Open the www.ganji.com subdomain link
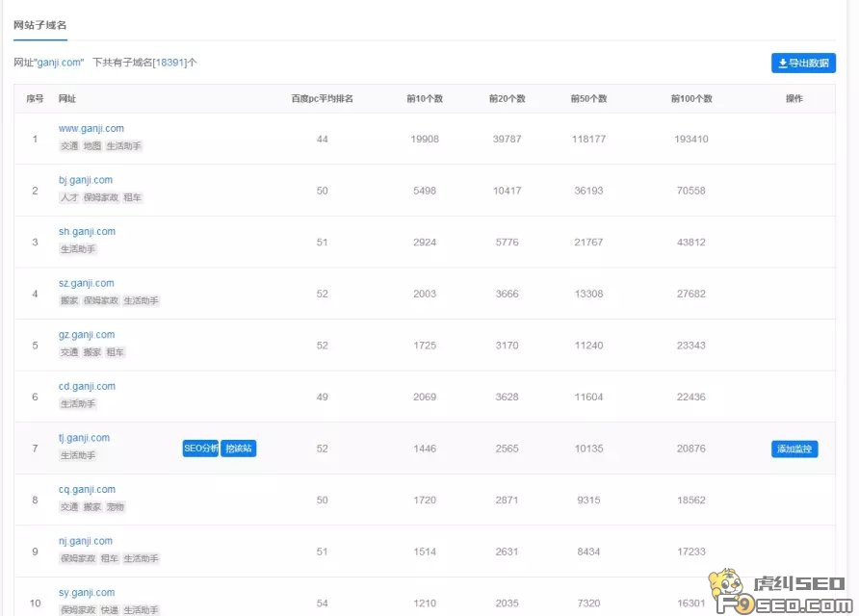Viewport: 859px width, 616px height. pyautogui.click(x=92, y=128)
